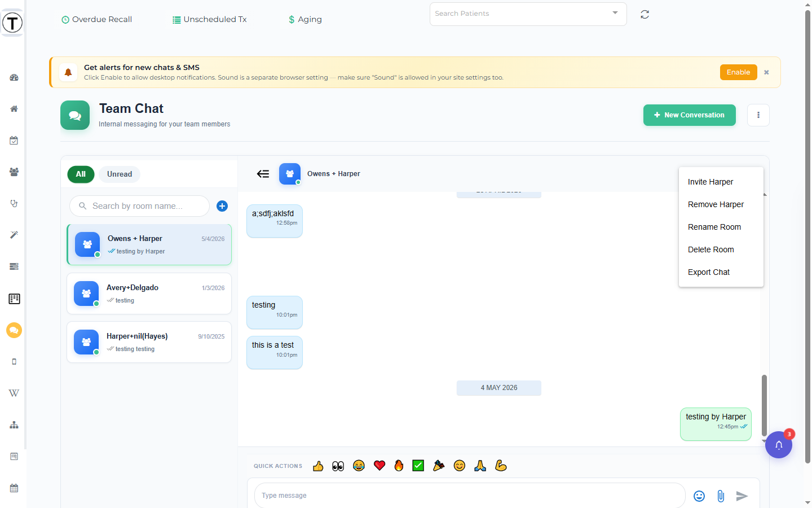
Task: Select the praying hands quick action
Action: click(x=480, y=466)
